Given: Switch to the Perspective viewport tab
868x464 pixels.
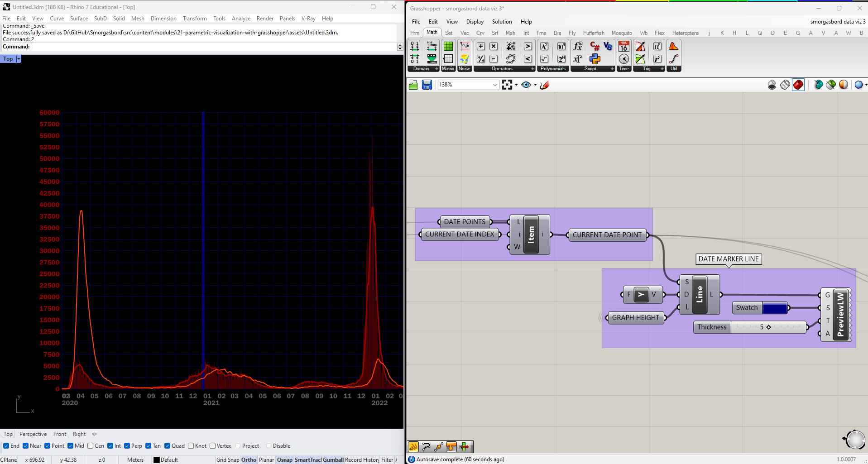Looking at the screenshot, I should (33, 434).
